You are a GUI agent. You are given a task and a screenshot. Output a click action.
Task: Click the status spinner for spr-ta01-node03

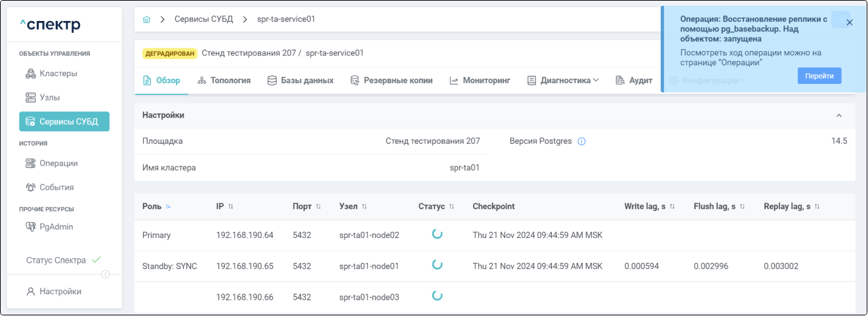pos(437,296)
